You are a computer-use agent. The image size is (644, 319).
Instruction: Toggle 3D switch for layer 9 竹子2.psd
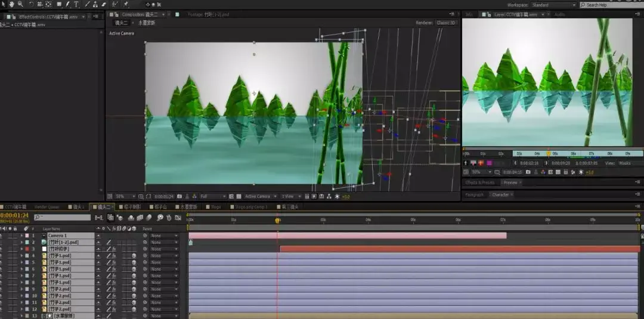click(134, 289)
